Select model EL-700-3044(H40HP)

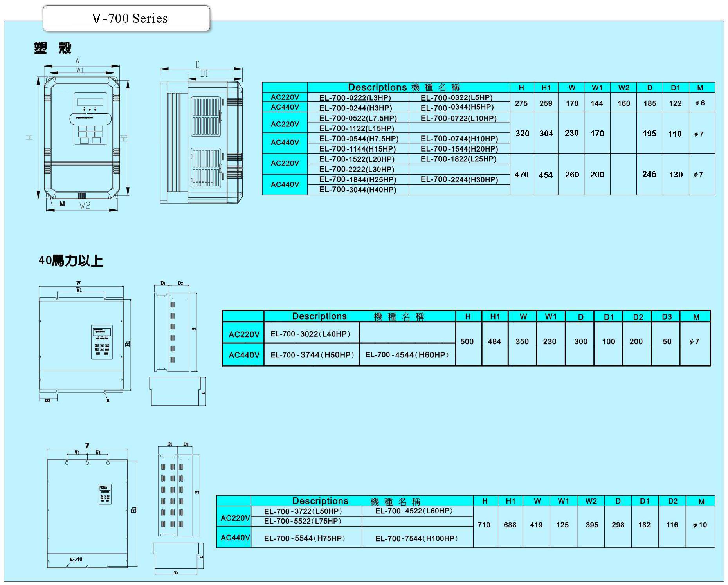point(358,190)
